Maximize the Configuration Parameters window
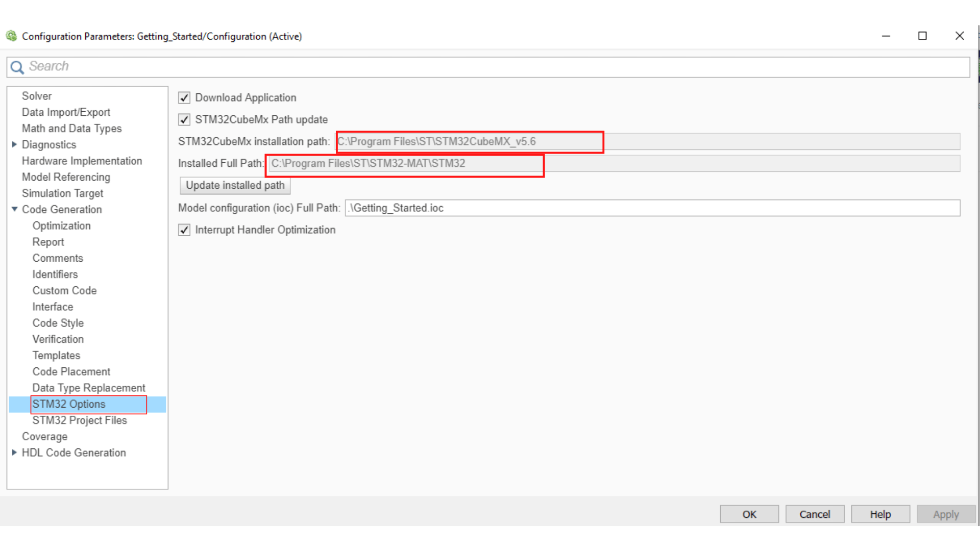The image size is (980, 551). pyautogui.click(x=922, y=36)
